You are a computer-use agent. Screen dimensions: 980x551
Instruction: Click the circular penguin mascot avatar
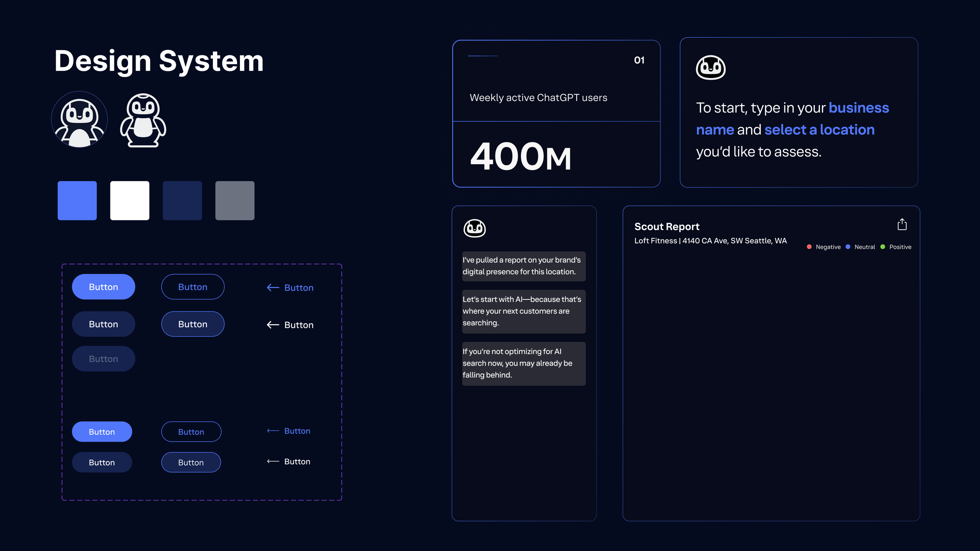pos(80,120)
